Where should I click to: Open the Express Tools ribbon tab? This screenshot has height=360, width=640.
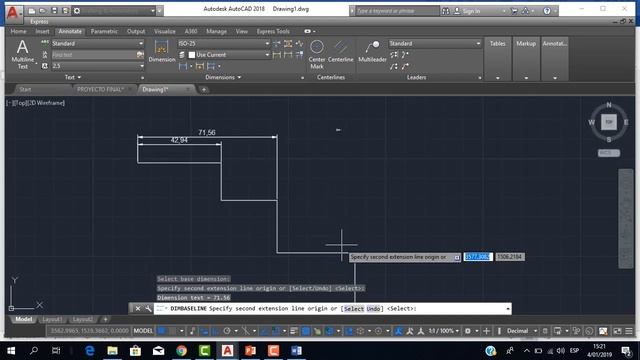(273, 31)
